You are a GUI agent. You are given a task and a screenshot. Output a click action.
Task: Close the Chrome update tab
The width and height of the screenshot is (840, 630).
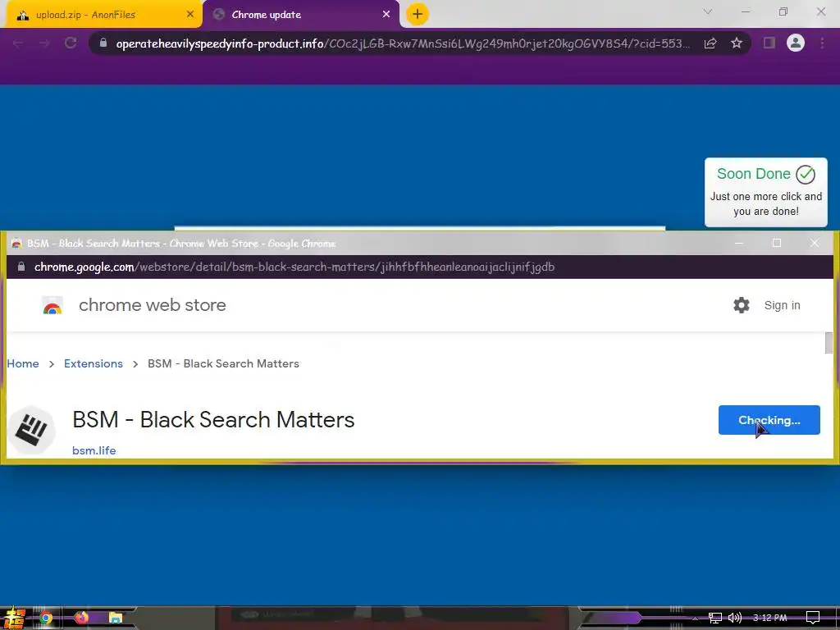386,15
